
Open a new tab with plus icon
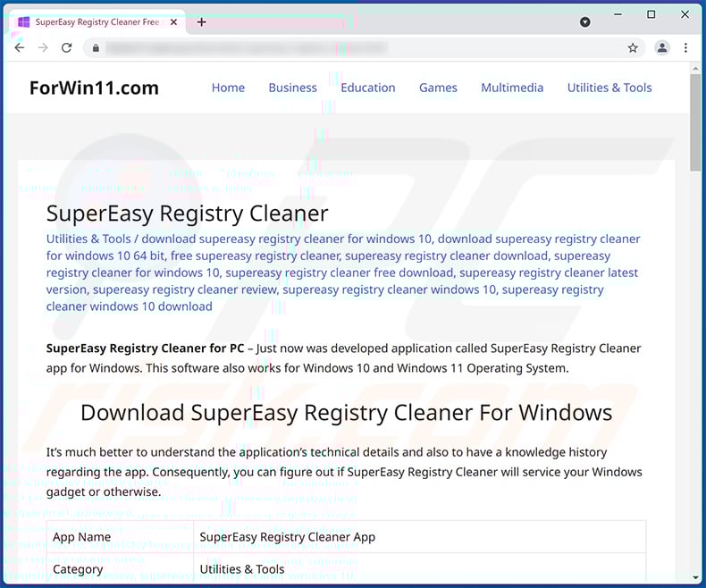click(202, 21)
